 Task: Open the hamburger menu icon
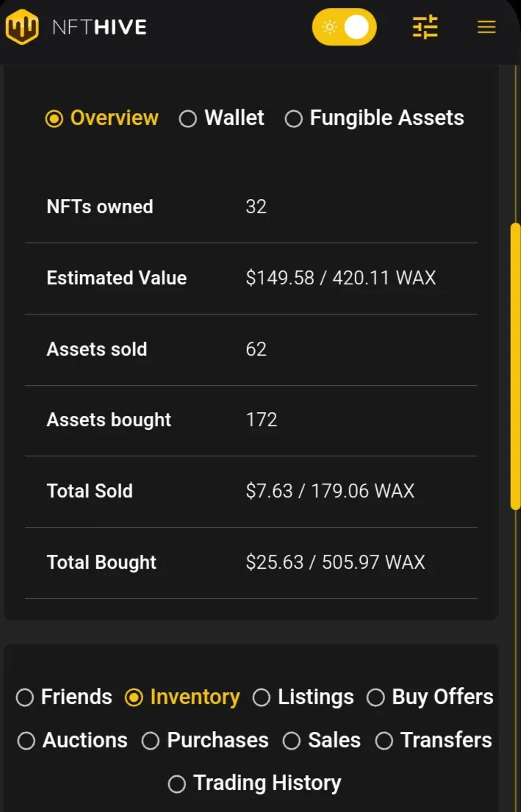[x=486, y=27]
